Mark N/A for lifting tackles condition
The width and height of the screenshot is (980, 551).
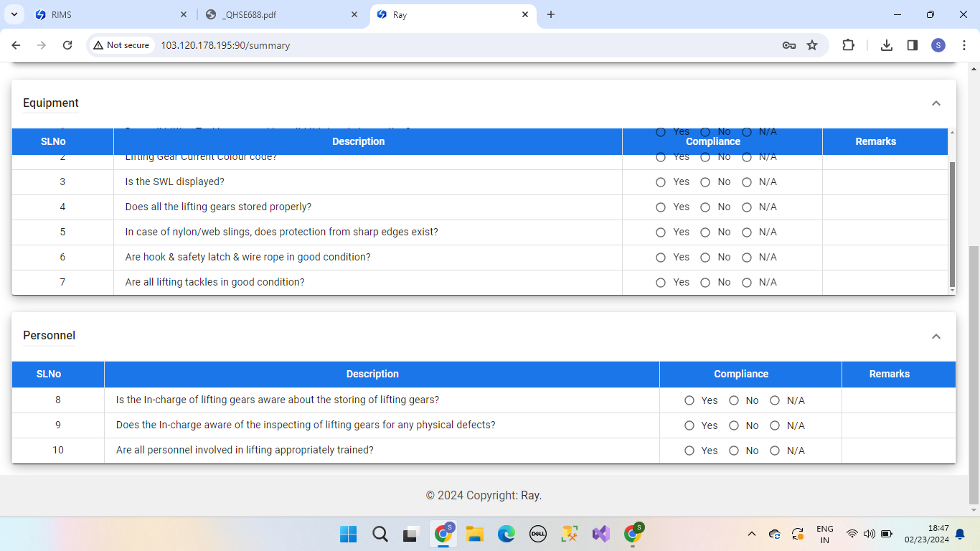pyautogui.click(x=747, y=283)
